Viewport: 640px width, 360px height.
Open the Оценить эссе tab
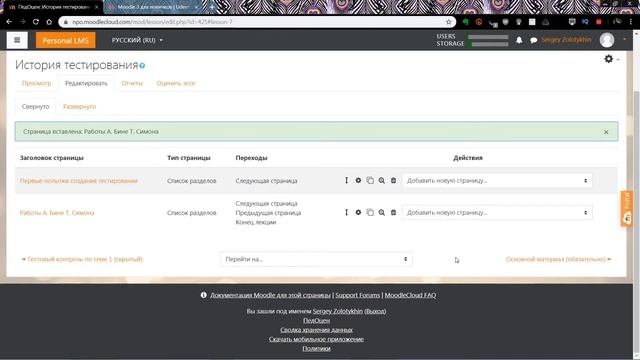176,83
